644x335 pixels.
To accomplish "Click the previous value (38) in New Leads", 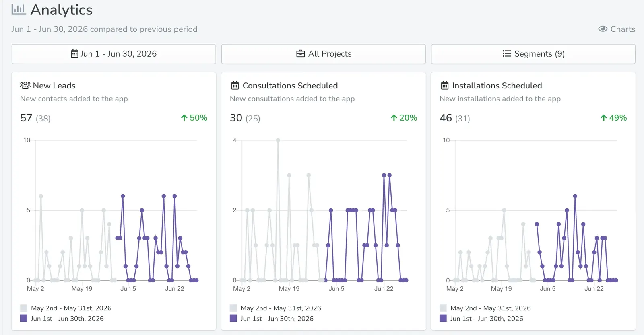I will pyautogui.click(x=43, y=119).
